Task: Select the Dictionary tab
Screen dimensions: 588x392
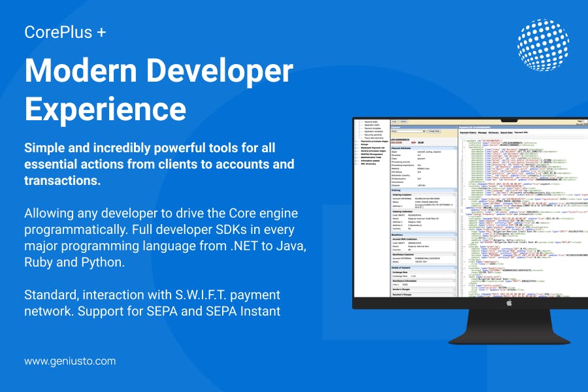Action: 493,133
